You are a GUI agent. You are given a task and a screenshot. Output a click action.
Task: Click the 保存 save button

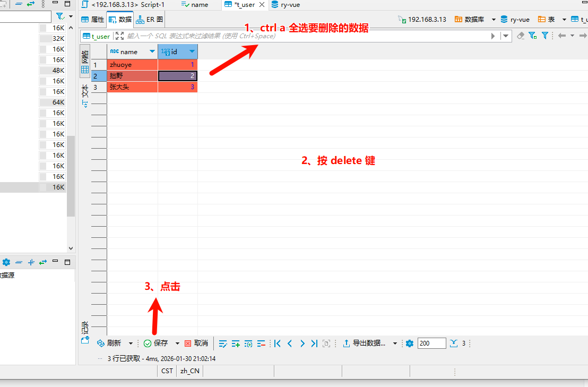pyautogui.click(x=156, y=343)
